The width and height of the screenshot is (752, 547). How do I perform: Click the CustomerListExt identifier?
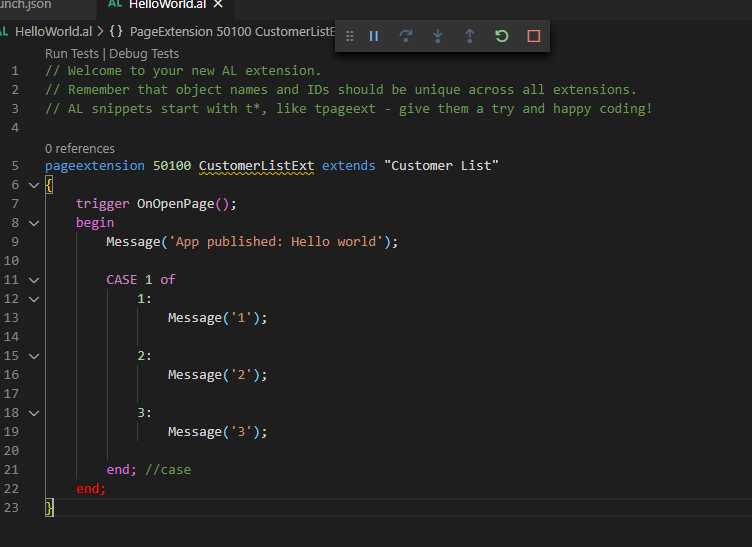(257, 166)
